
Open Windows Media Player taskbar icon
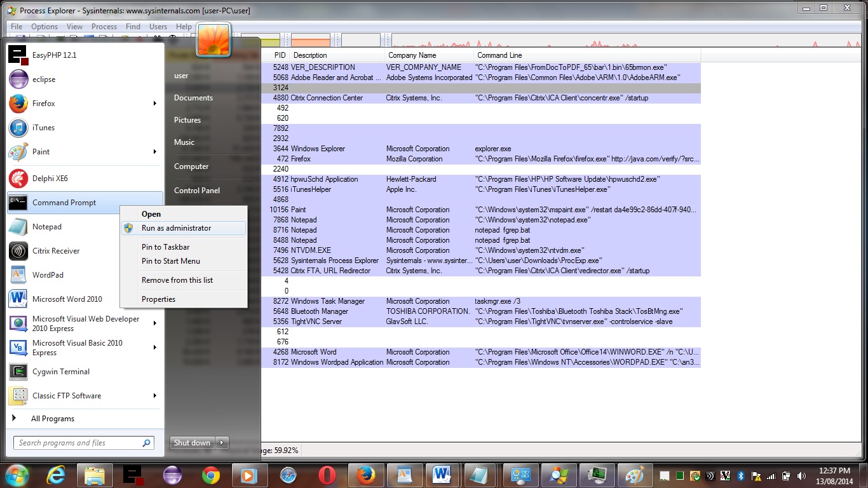coord(249,475)
